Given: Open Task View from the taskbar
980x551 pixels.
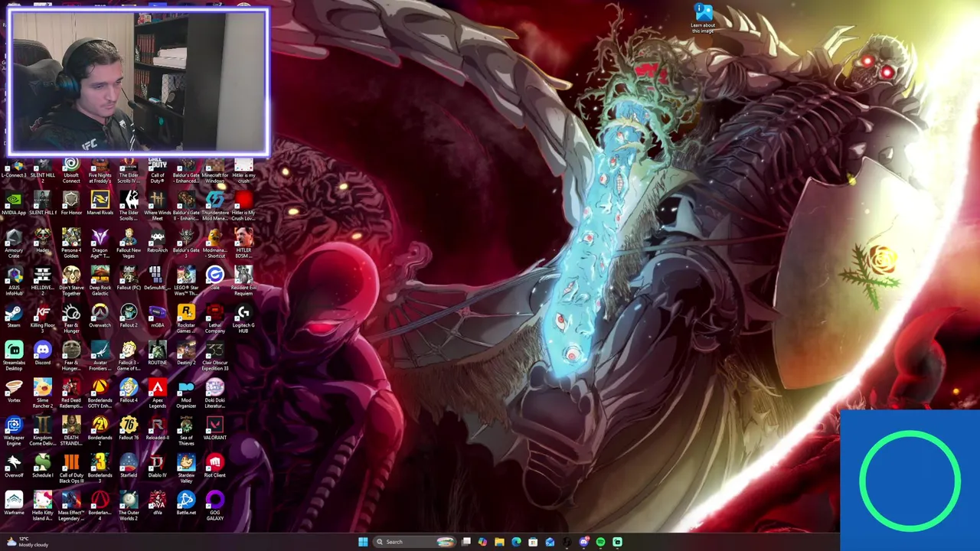Looking at the screenshot, I should (x=465, y=542).
